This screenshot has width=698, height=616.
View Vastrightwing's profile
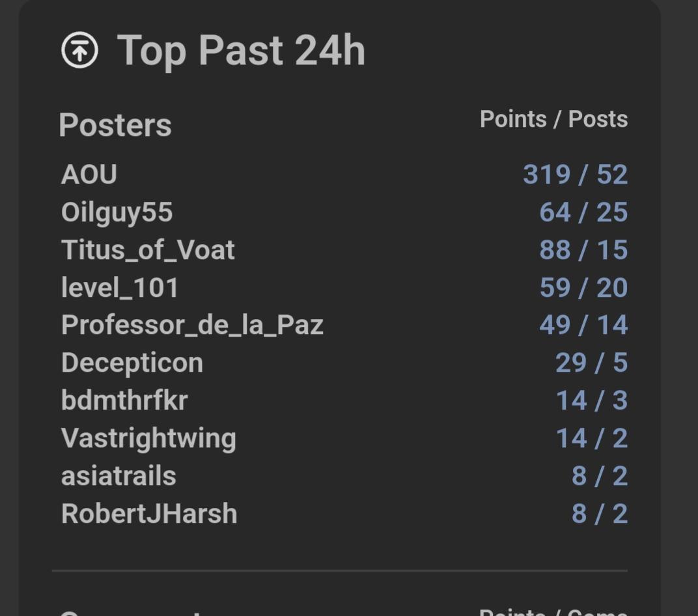tap(148, 438)
